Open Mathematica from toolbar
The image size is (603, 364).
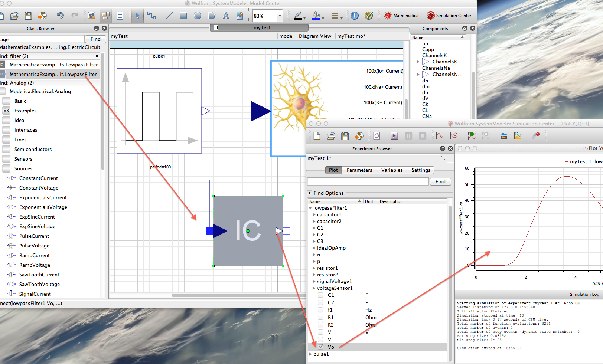(x=401, y=16)
